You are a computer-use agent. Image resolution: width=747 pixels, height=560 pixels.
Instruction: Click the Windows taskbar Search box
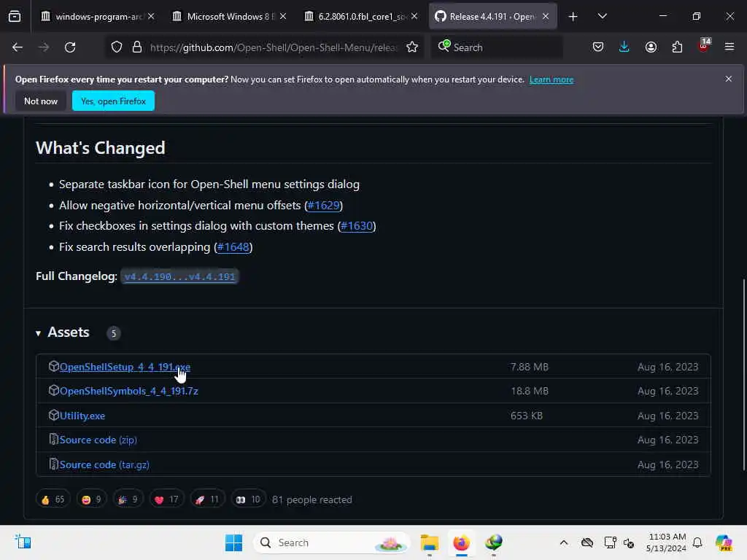pyautogui.click(x=332, y=542)
